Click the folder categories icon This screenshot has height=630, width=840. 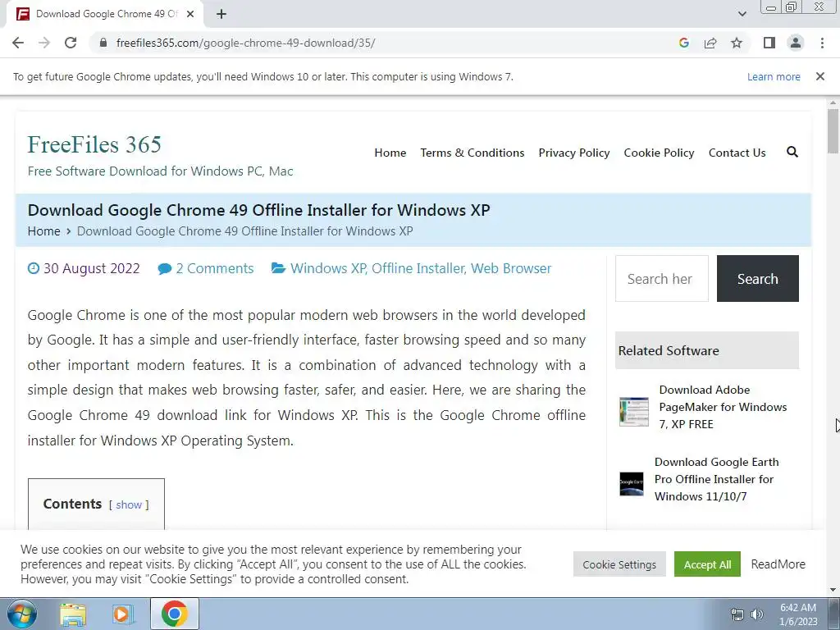278,268
